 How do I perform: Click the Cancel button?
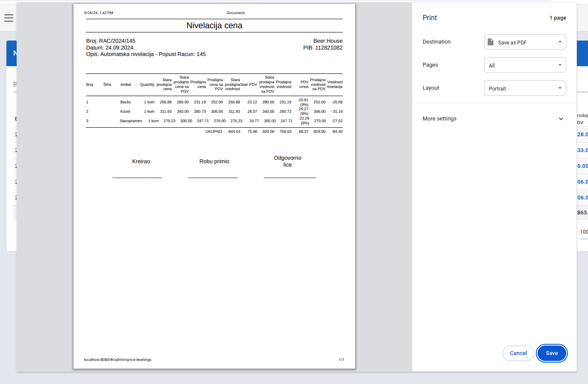pos(518,353)
